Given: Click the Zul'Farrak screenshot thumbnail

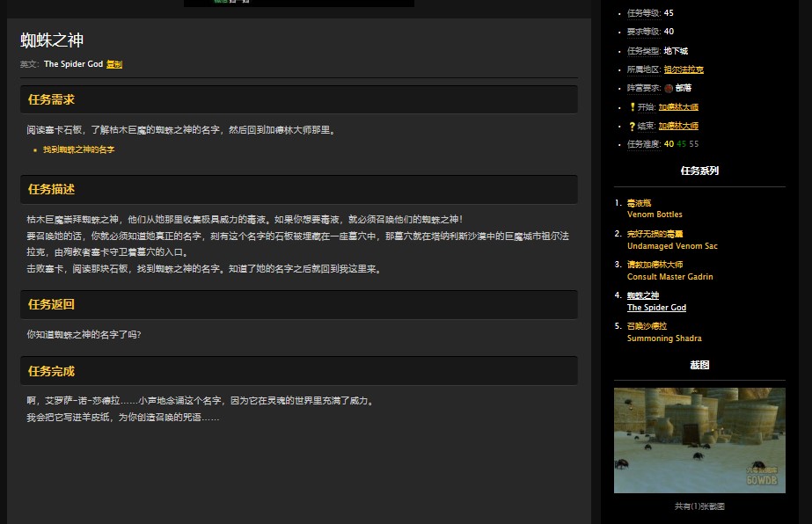Looking at the screenshot, I should 699,440.
